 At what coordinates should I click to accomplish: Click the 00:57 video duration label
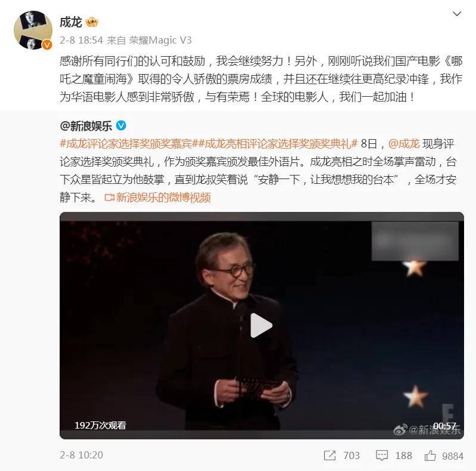(x=444, y=426)
